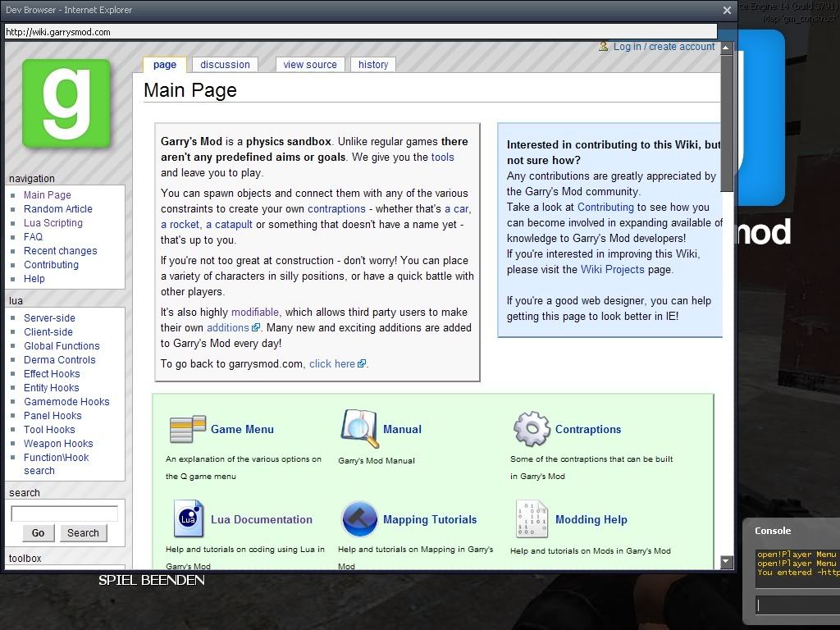Open Contributing link in blue box
This screenshot has width=840, height=630.
[605, 207]
